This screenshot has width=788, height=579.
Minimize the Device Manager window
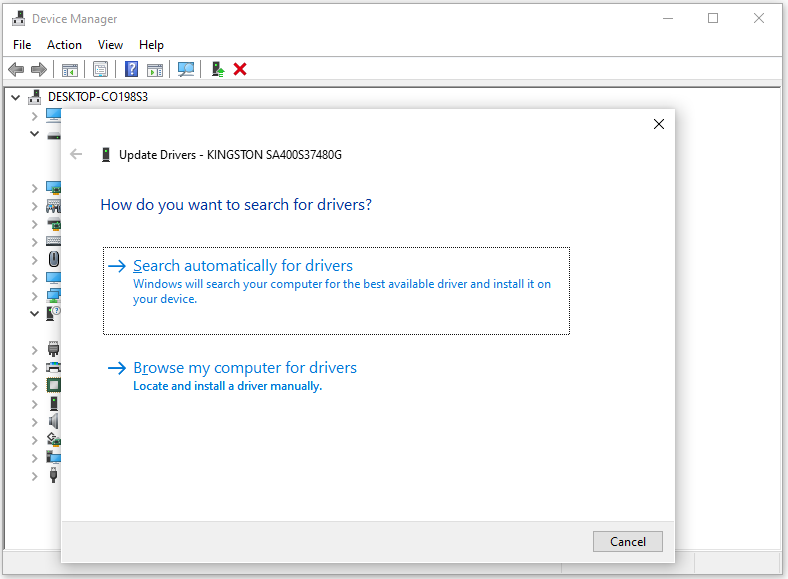click(x=668, y=19)
